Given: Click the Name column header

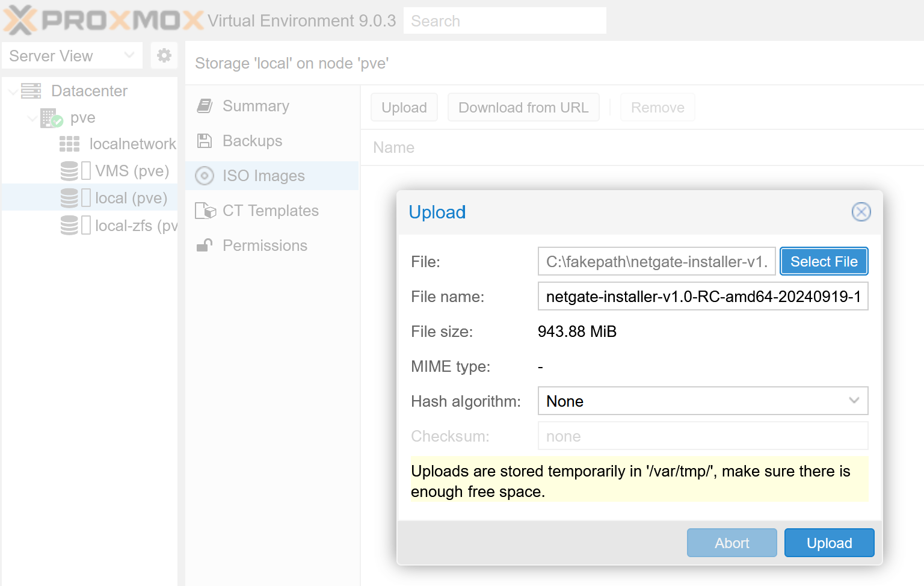Looking at the screenshot, I should pos(394,147).
